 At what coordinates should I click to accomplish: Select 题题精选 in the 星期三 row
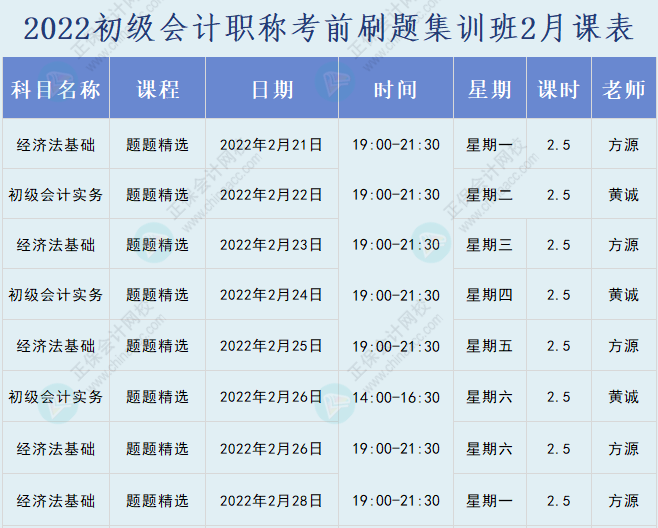tap(158, 245)
